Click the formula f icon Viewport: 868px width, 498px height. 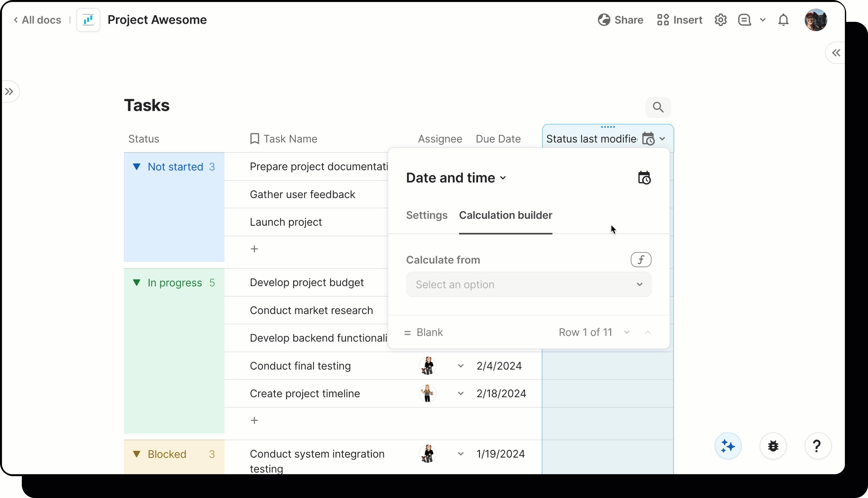[641, 260]
